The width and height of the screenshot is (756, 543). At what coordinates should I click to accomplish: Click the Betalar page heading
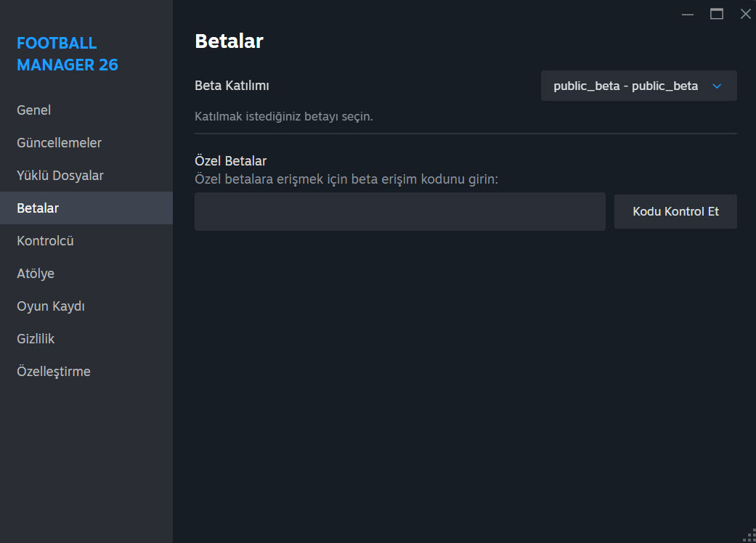coord(229,41)
